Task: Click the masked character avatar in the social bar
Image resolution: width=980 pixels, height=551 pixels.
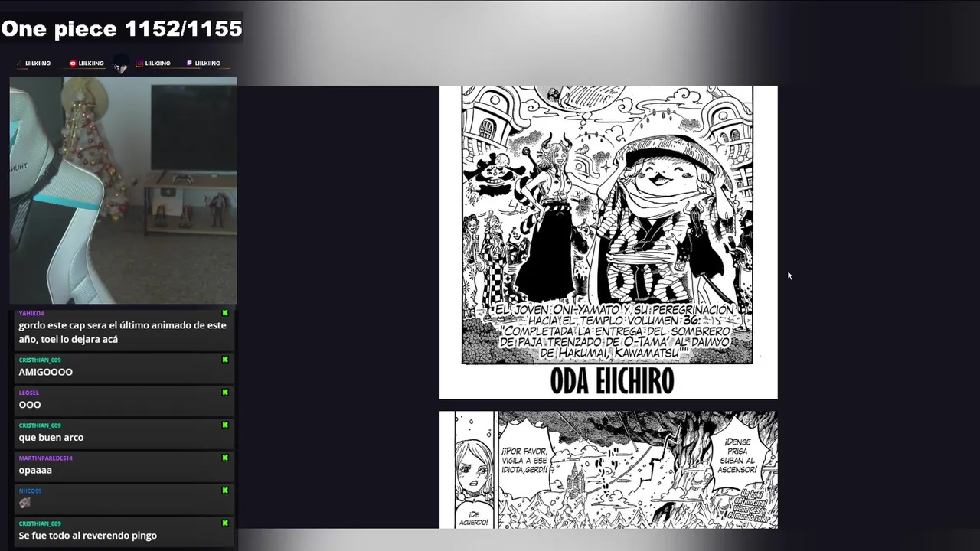Action: coord(120,64)
